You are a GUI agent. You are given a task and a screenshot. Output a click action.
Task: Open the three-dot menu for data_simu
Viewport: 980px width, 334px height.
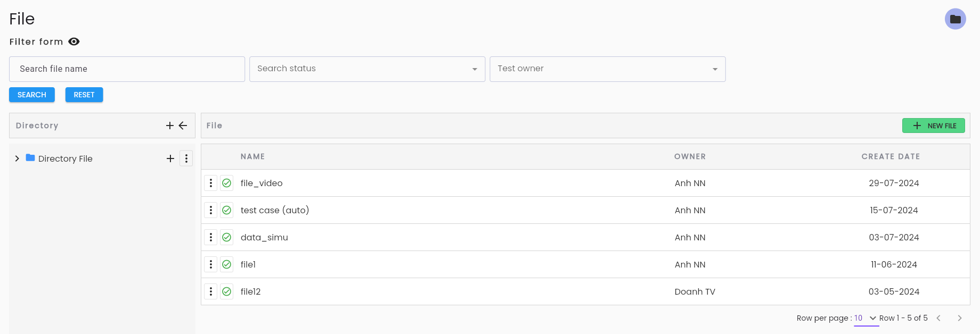click(x=211, y=237)
